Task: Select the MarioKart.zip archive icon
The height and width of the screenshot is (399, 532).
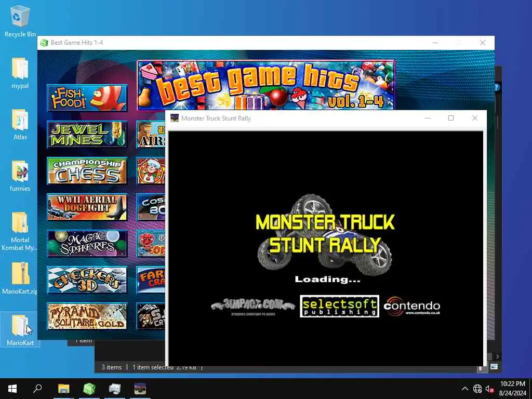Action: point(20,278)
